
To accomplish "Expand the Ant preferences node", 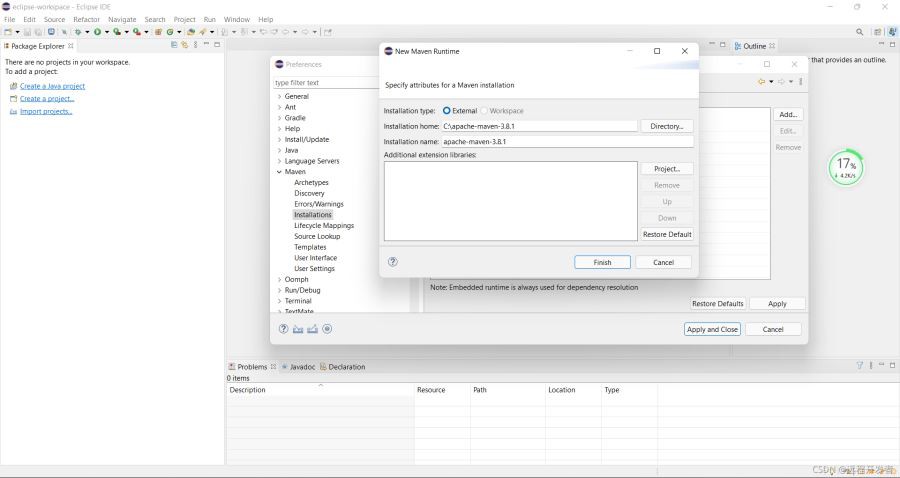I will coord(280,107).
